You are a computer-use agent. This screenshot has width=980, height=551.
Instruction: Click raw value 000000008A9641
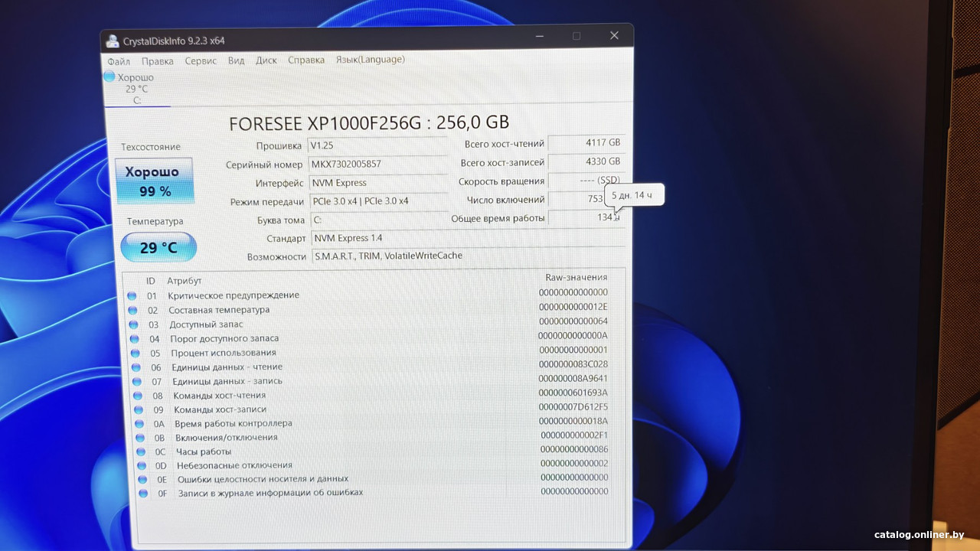(x=573, y=379)
